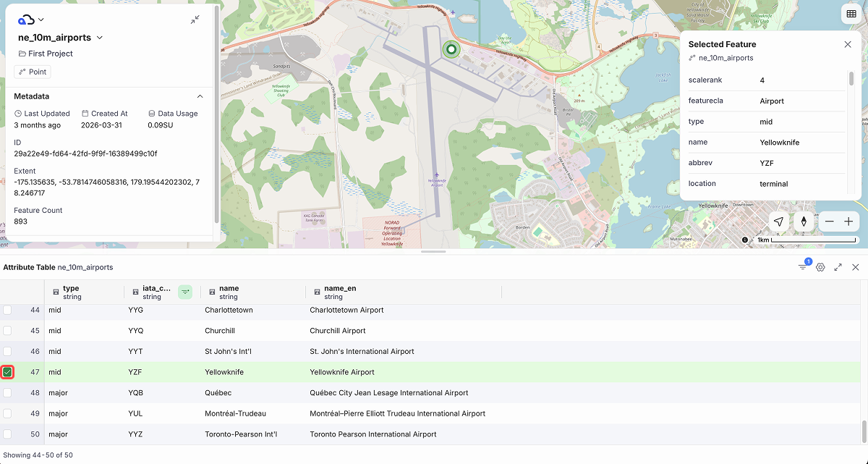Expand attribute table to fullscreen

click(838, 267)
